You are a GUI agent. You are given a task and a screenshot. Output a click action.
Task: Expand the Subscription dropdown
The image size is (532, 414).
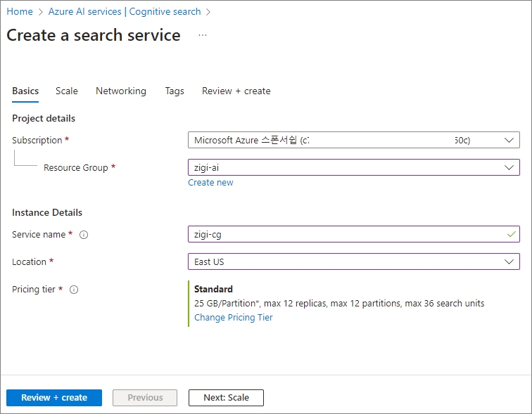(509, 140)
